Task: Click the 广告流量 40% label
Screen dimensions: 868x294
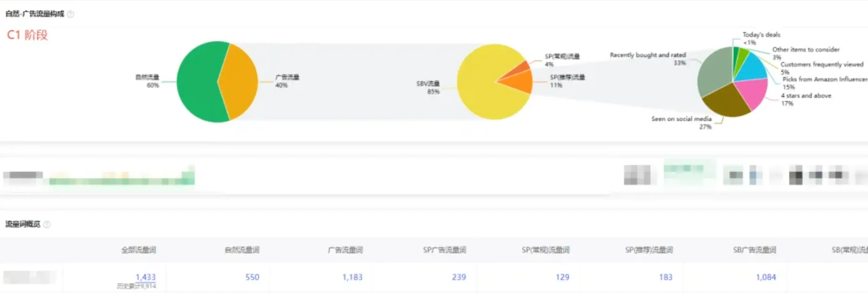Action: pos(287,81)
